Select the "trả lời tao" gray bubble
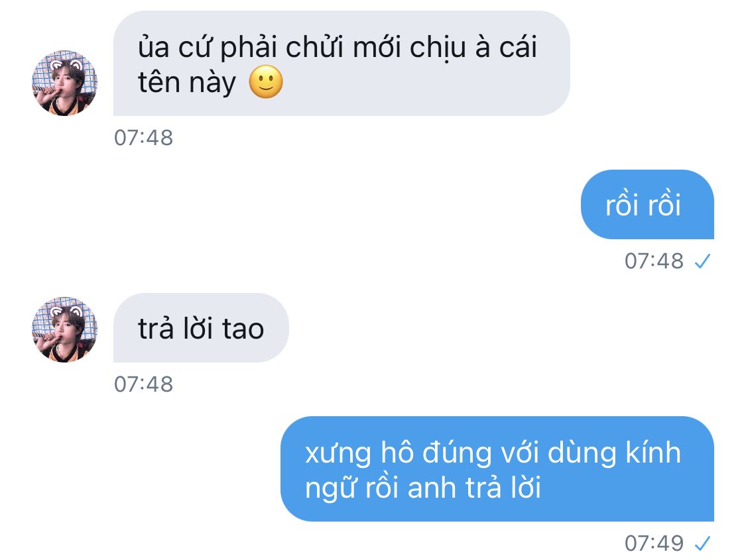Screen dimensions: 746x560 pos(201,328)
